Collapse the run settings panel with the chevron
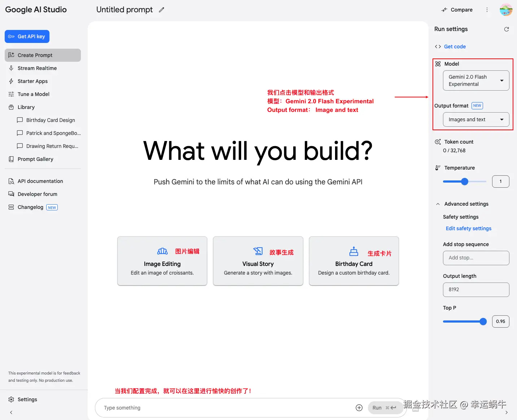Viewport: 517px width, 420px height. pyautogui.click(x=507, y=412)
